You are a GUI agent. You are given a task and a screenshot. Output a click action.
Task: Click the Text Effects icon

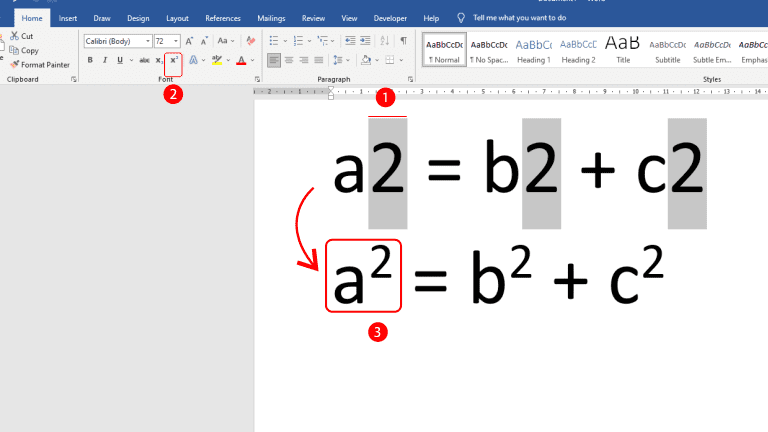193,60
